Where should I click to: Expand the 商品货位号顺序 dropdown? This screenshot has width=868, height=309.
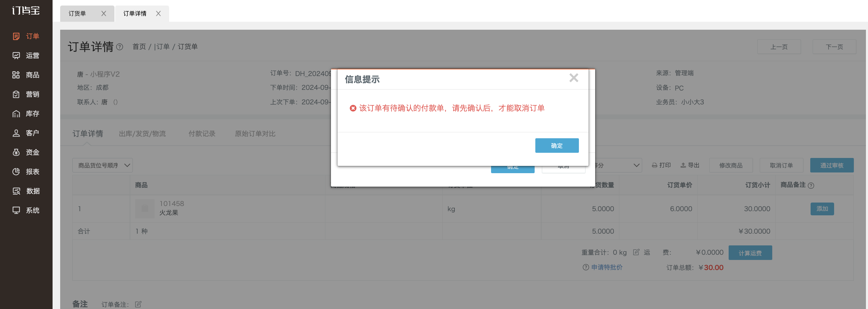[x=102, y=165]
